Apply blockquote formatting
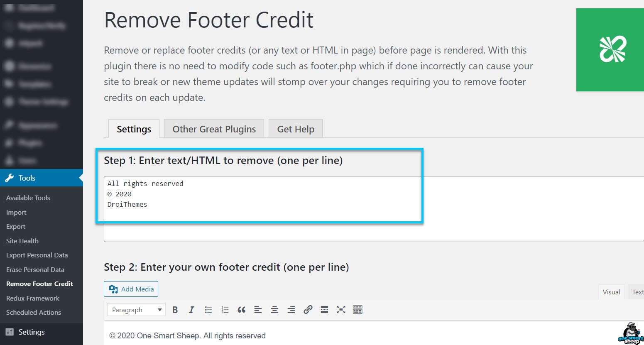 pos(241,309)
